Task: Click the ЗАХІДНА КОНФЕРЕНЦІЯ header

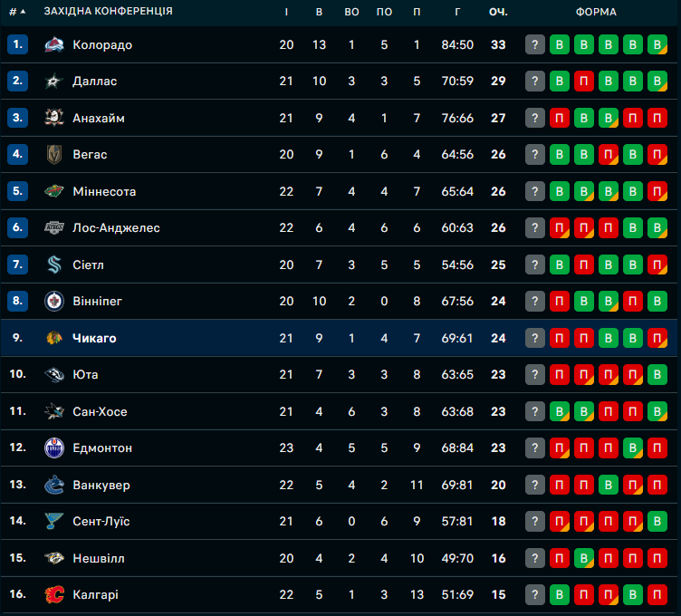Action: [x=108, y=12]
